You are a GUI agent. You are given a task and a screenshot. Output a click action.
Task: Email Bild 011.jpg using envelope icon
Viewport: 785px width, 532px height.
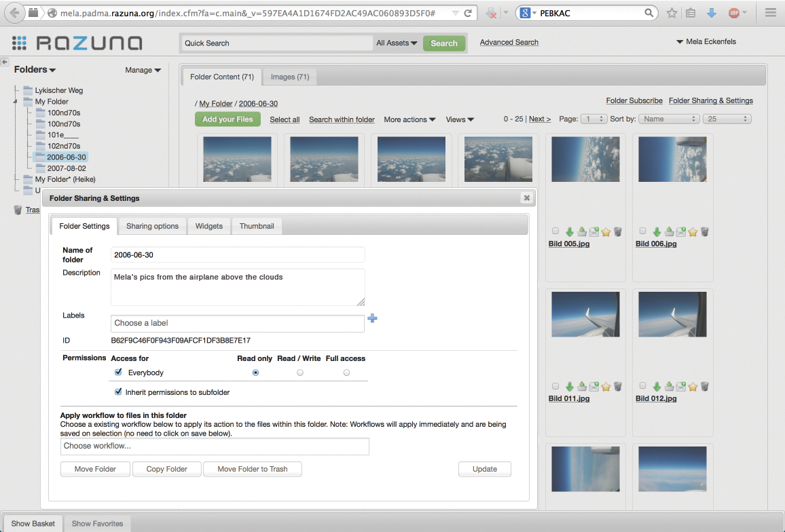click(x=594, y=387)
